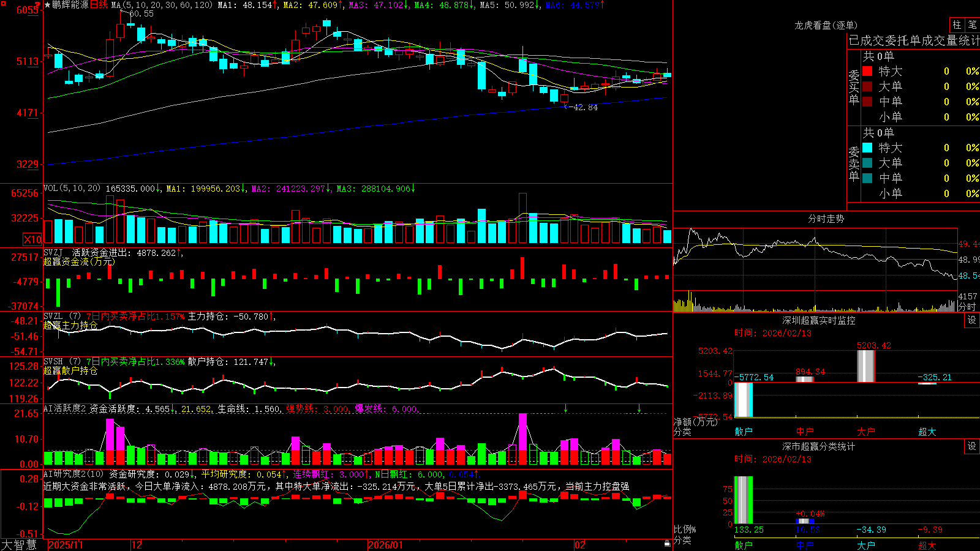Click the 60.55 high price label
The height and width of the screenshot is (551, 980).
(x=141, y=13)
